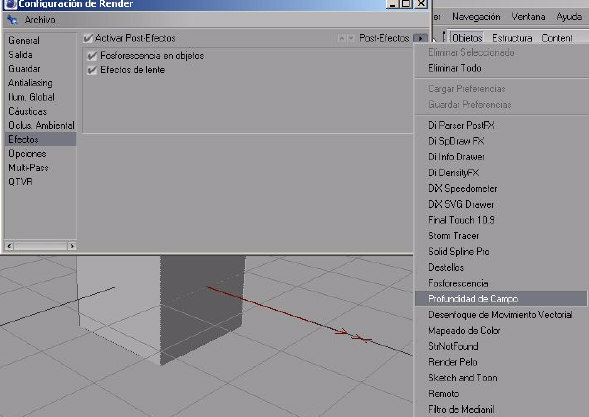Click the sidebar scrollbar right arrow
This screenshot has height=417, width=589.
tap(72, 246)
